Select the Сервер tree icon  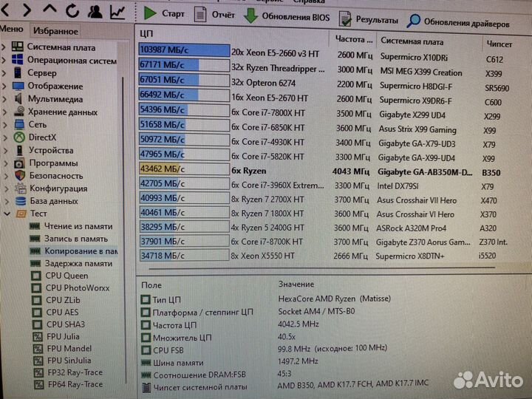17,72
